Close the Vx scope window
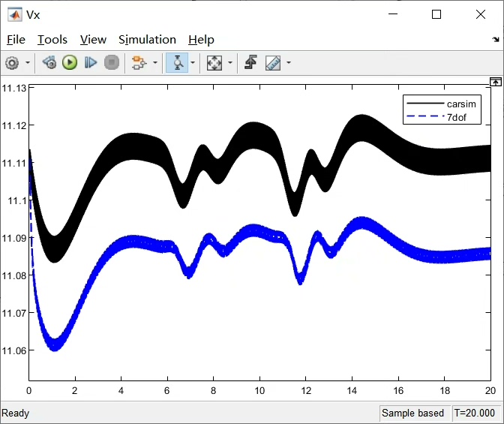504x424 pixels. (481, 14)
